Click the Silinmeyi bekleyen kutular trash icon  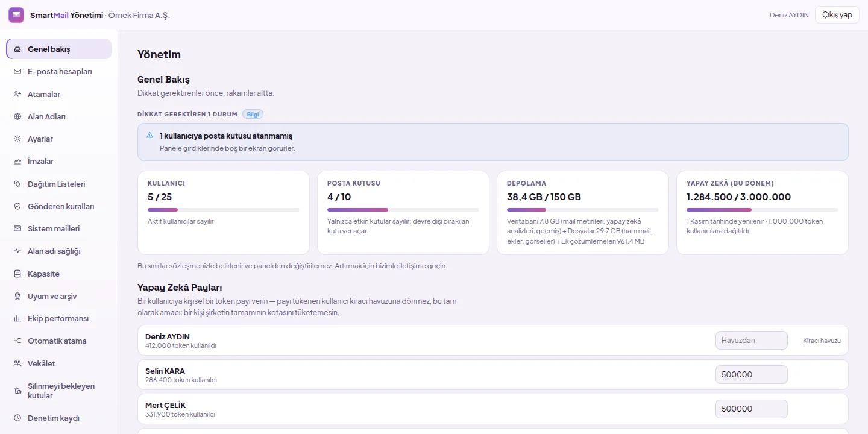17,391
